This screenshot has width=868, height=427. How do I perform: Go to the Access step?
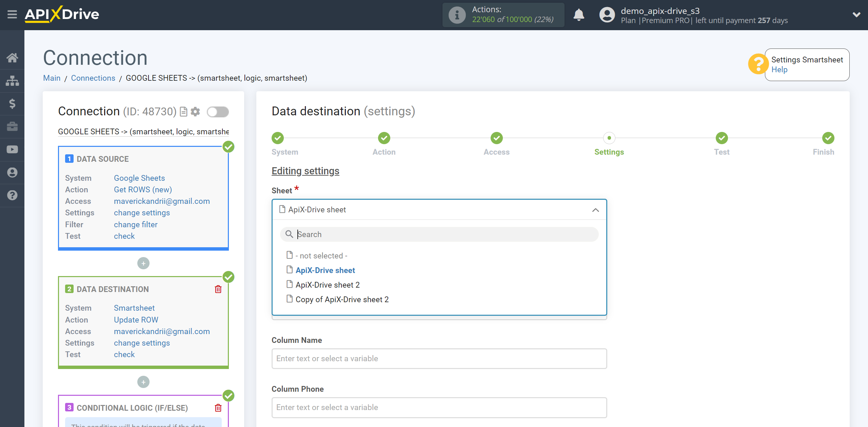point(497,138)
